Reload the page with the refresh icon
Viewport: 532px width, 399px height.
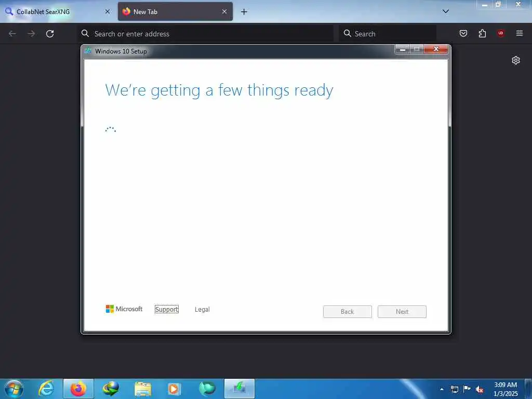click(x=50, y=34)
